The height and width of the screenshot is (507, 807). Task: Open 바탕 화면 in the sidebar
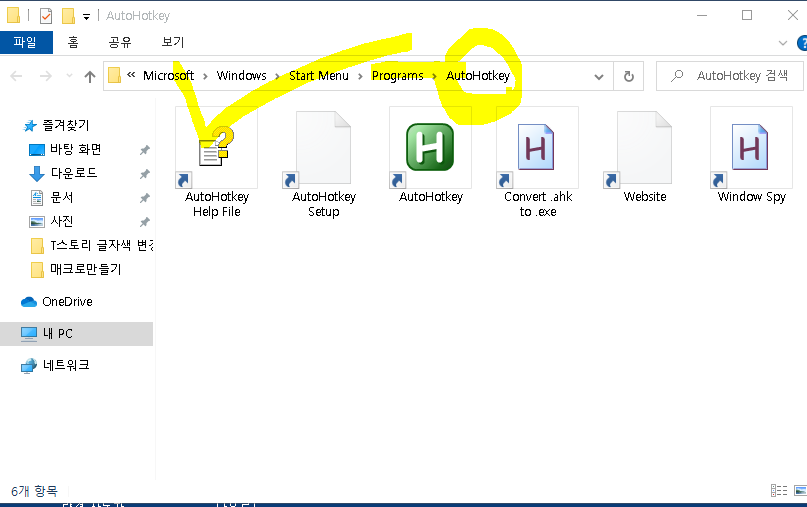(66, 149)
